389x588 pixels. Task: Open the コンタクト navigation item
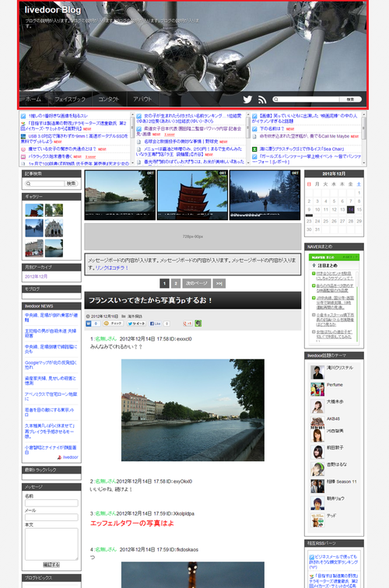(x=109, y=100)
